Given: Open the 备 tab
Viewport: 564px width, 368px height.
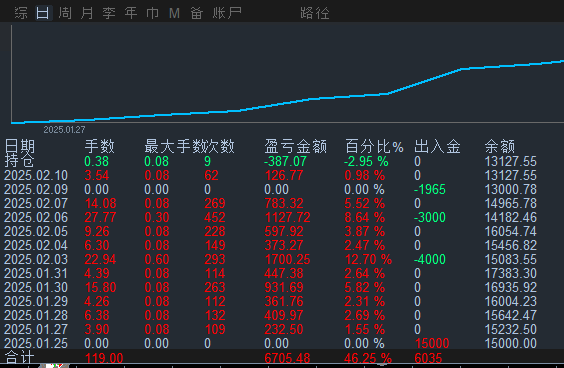Looking at the screenshot, I should click(x=196, y=13).
